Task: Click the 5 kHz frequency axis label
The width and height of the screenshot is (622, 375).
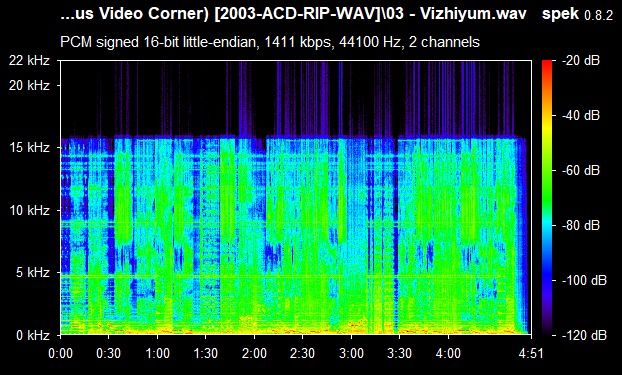Action: [x=33, y=273]
